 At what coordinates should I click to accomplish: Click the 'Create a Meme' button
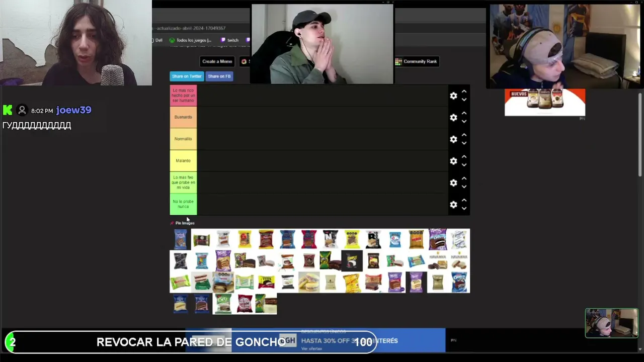[217, 61]
